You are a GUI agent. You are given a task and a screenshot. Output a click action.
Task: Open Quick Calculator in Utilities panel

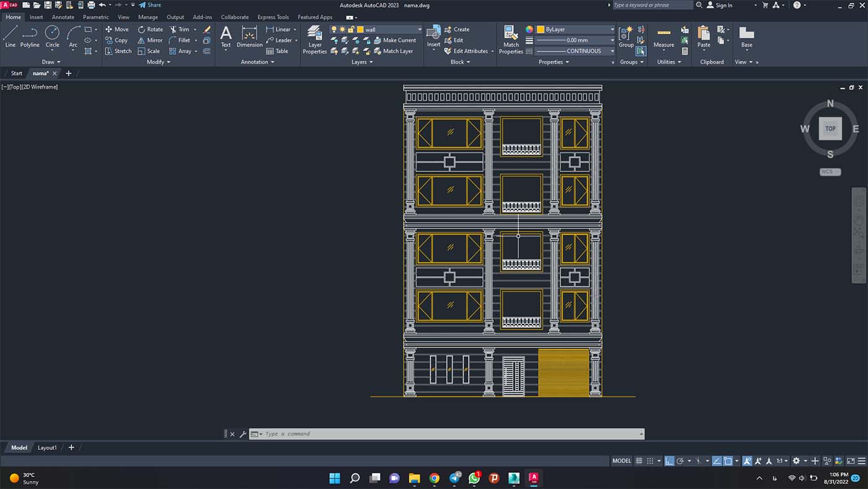click(x=684, y=51)
